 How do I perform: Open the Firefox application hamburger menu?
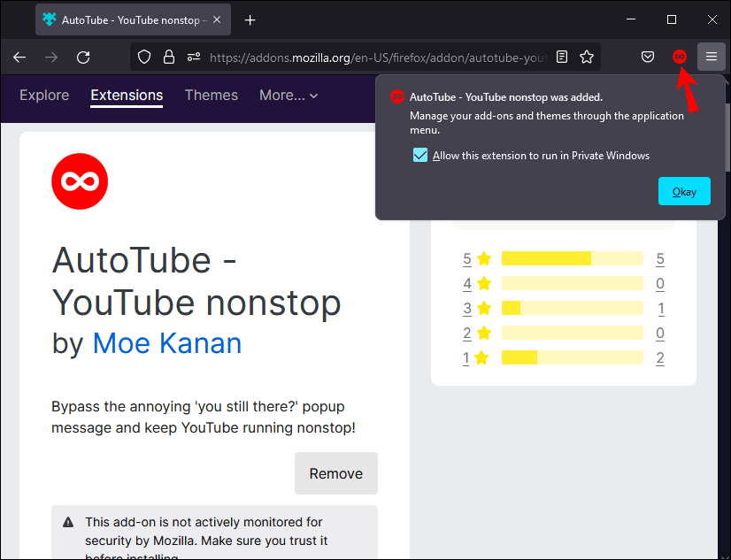click(x=711, y=57)
